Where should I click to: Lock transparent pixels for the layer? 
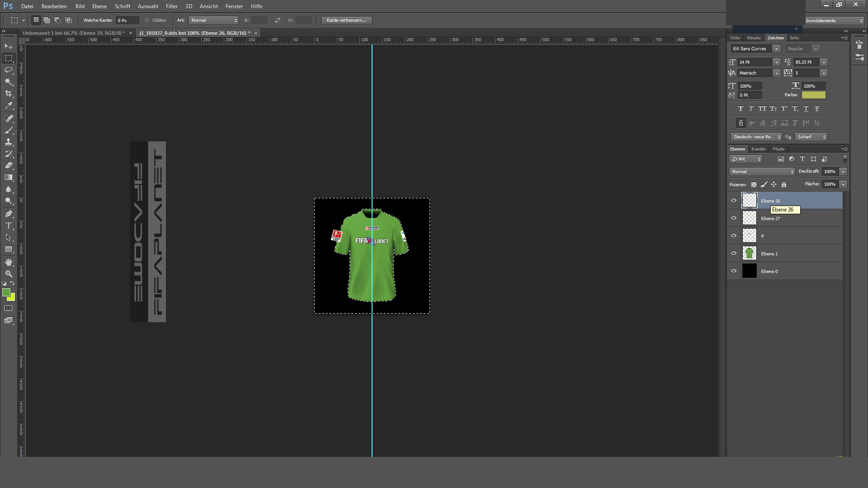tap(754, 184)
